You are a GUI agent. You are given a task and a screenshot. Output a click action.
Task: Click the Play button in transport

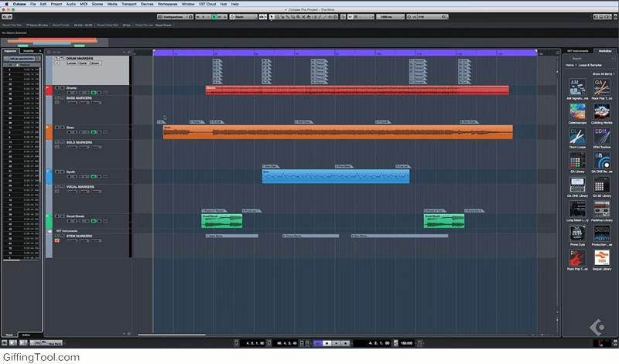click(336, 343)
